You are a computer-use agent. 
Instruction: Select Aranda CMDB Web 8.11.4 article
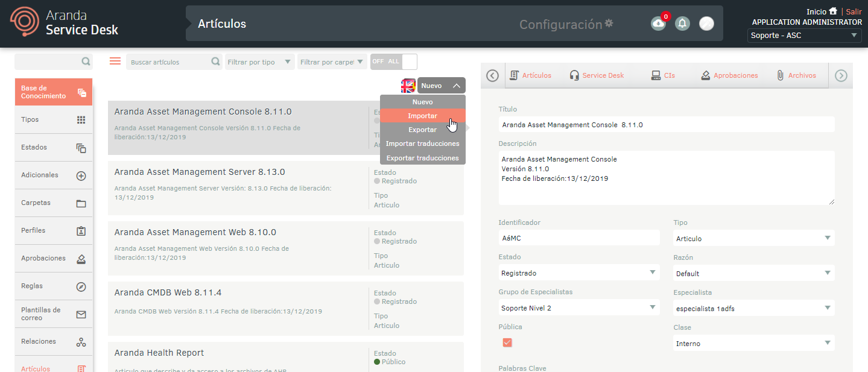pyautogui.click(x=286, y=309)
